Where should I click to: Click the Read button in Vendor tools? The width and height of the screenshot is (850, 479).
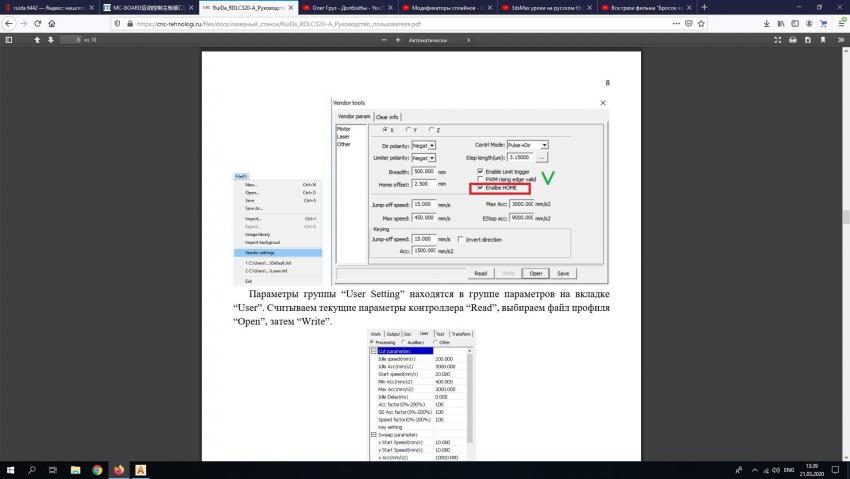(480, 273)
